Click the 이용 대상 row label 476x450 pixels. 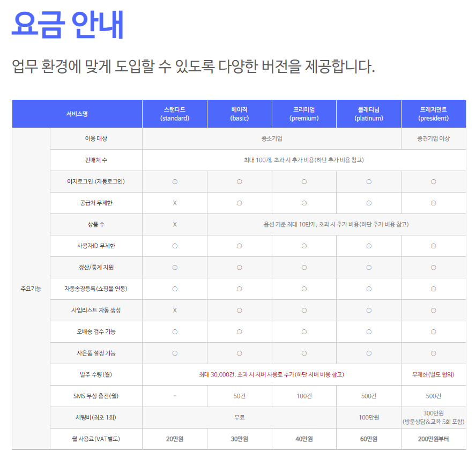point(96,138)
